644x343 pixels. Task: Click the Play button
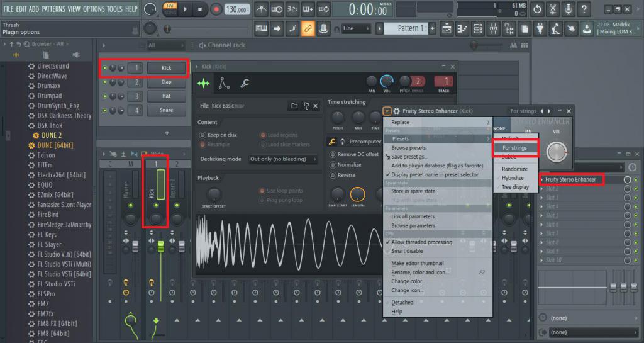tap(186, 9)
